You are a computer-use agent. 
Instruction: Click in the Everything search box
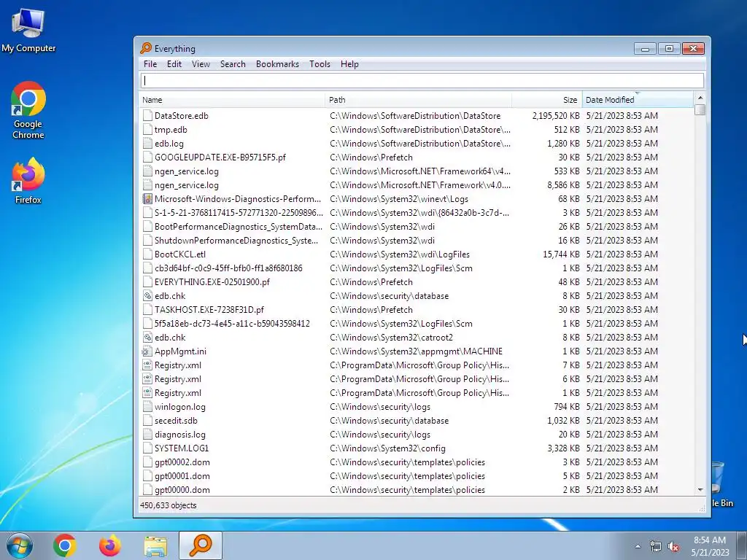point(422,80)
